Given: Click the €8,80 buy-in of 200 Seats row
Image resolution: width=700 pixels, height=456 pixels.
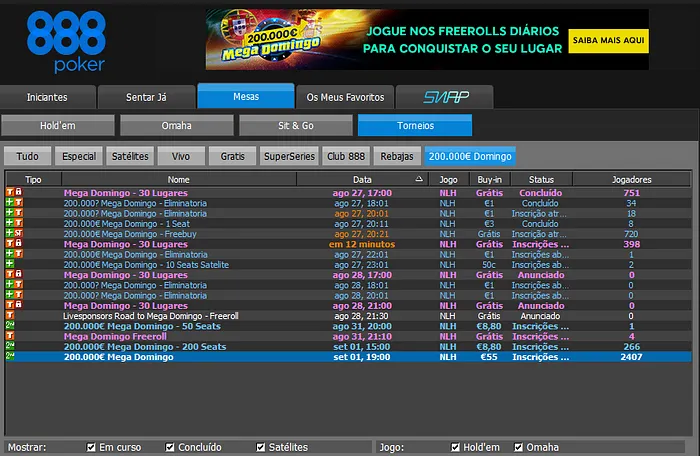Looking at the screenshot, I should pos(489,347).
